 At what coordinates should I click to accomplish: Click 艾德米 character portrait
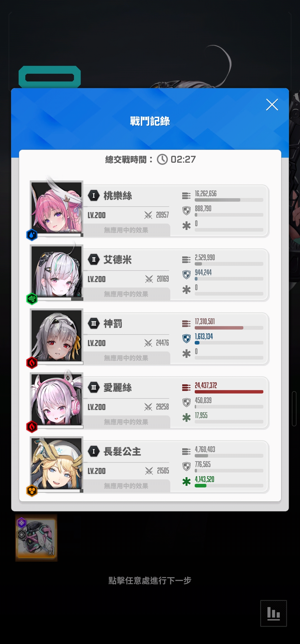pos(56,271)
